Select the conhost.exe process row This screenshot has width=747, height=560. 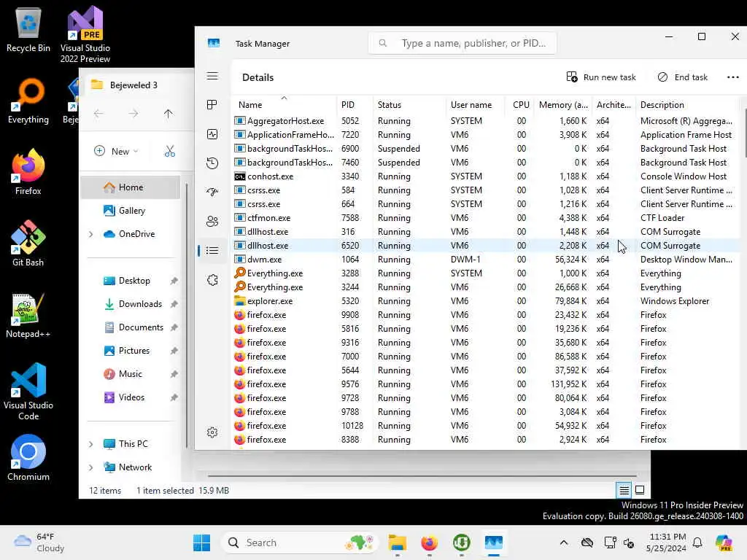click(486, 176)
